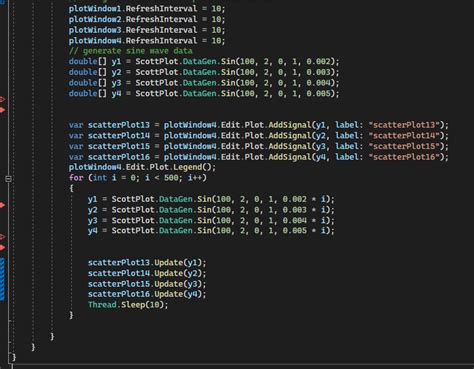Click breakpoint marker beside y1 loop assignment
This screenshot has width=474, height=369.
pos(2,205)
